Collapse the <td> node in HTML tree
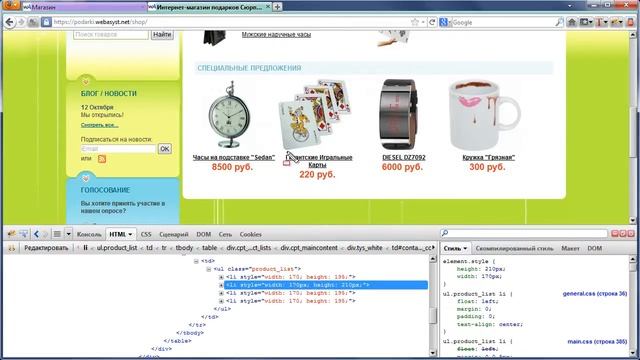The height and width of the screenshot is (360, 640). click(x=196, y=261)
